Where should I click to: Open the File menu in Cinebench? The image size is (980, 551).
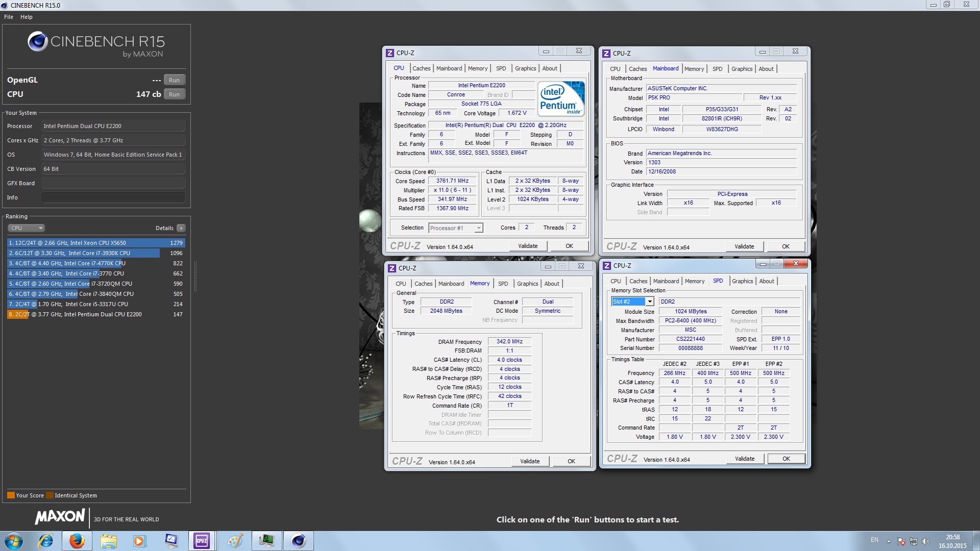(x=9, y=17)
